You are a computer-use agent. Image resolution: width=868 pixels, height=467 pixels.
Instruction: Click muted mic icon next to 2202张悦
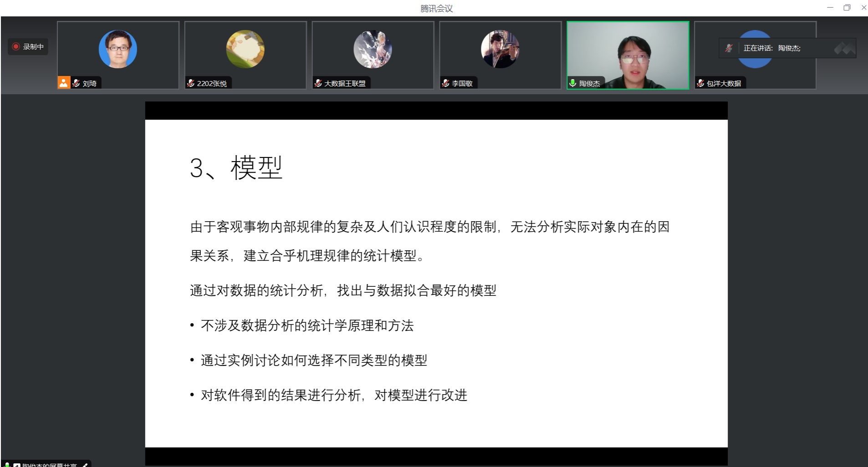[191, 83]
